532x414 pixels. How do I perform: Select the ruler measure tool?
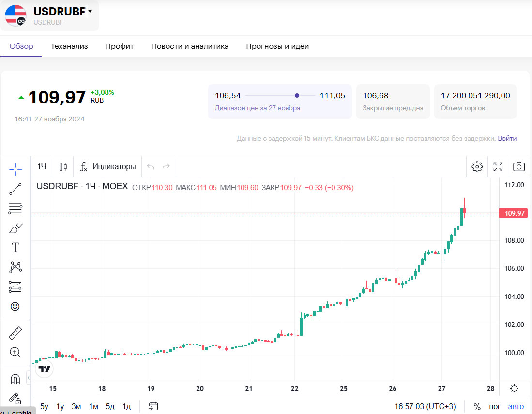tap(15, 333)
